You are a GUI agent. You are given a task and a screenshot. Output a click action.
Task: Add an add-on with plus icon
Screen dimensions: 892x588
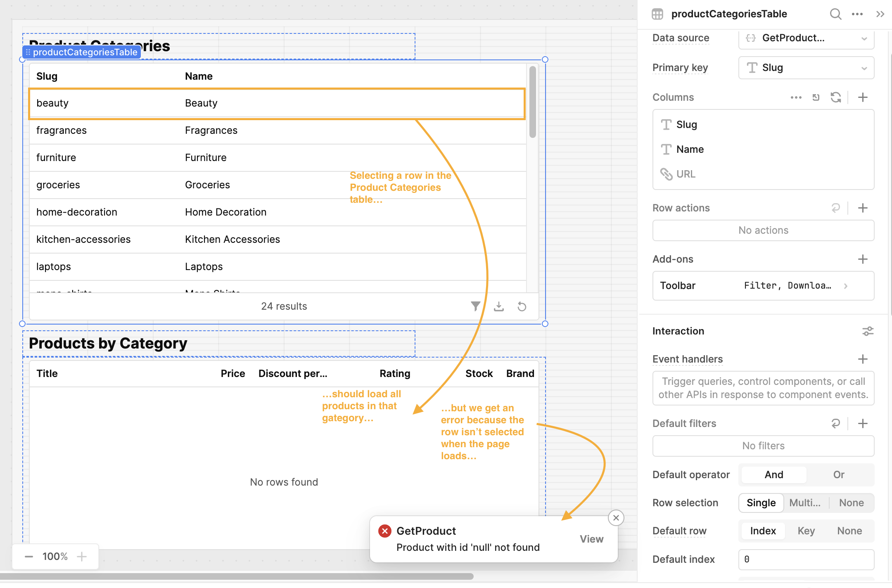863,259
